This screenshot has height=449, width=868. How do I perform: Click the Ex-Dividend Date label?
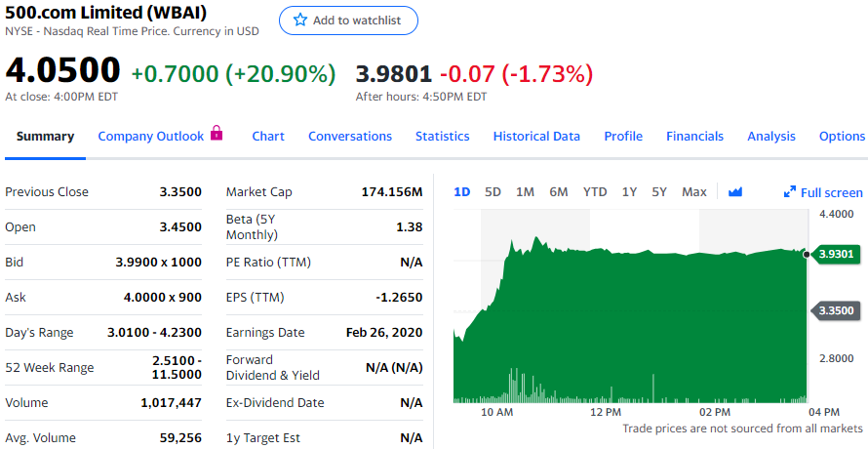point(275,402)
